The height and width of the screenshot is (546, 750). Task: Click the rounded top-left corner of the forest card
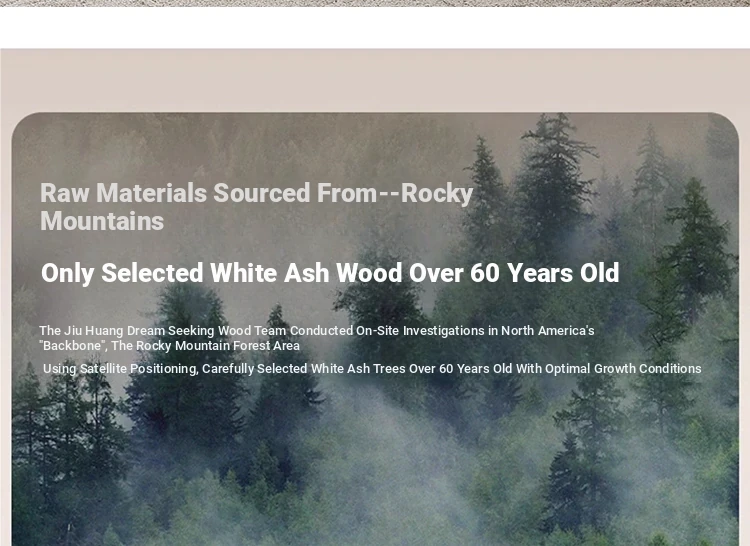24,124
